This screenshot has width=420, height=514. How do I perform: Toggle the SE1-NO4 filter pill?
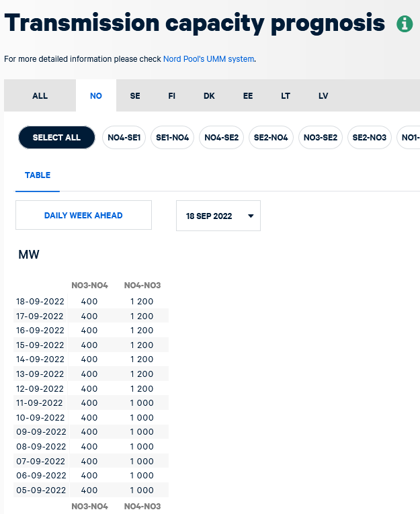point(173,137)
